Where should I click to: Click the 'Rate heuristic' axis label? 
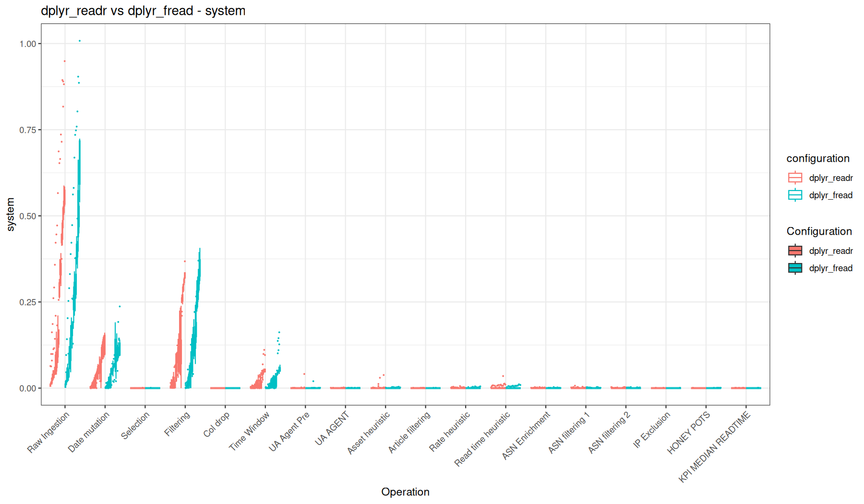[x=450, y=432]
